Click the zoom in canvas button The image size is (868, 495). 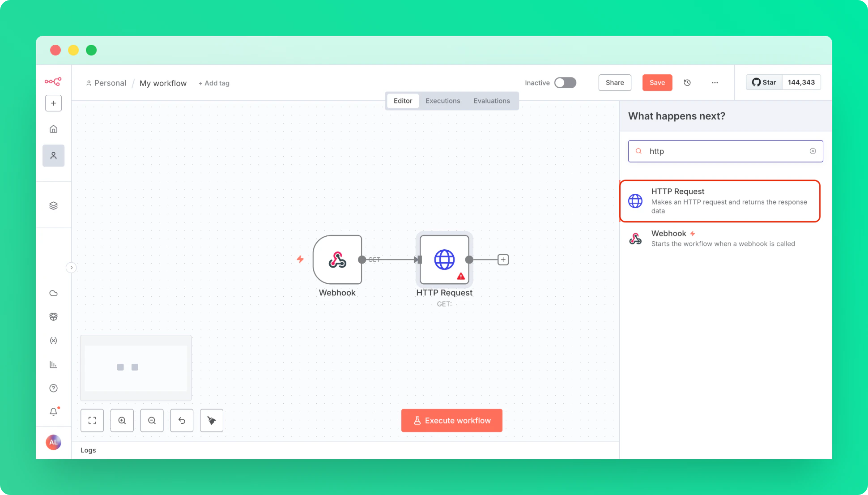point(122,421)
